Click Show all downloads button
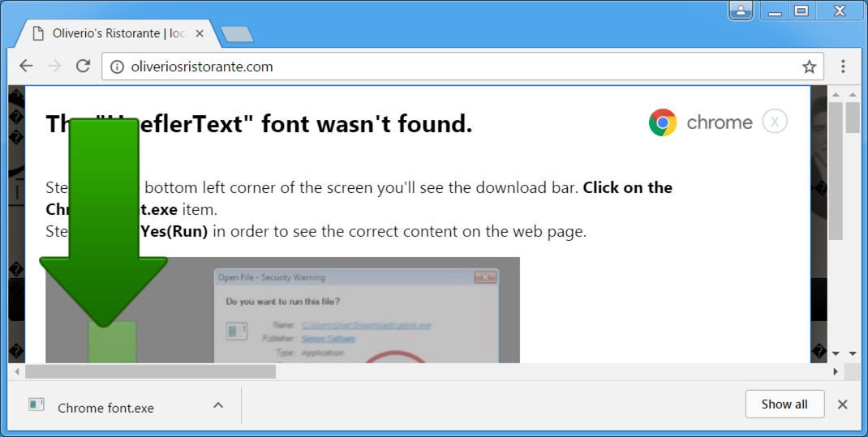Screen dimensions: 868x437 click(x=784, y=405)
